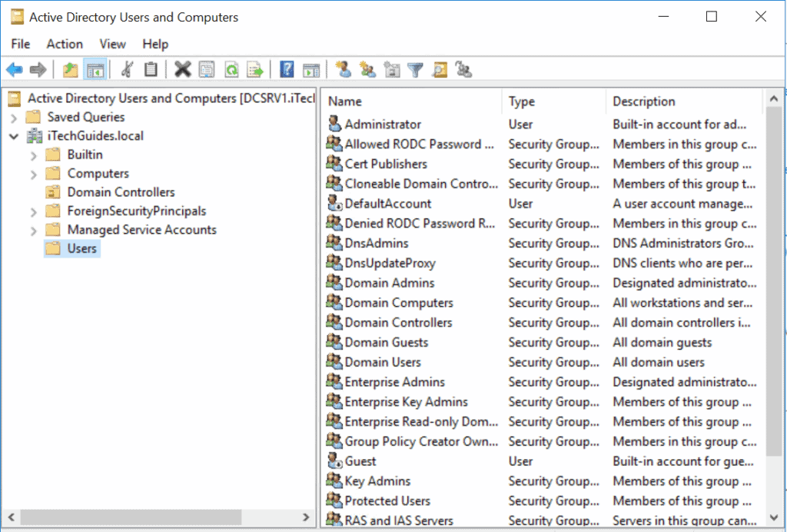The image size is (787, 532).
Task: Go up one level using folder icon
Action: pyautogui.click(x=70, y=70)
